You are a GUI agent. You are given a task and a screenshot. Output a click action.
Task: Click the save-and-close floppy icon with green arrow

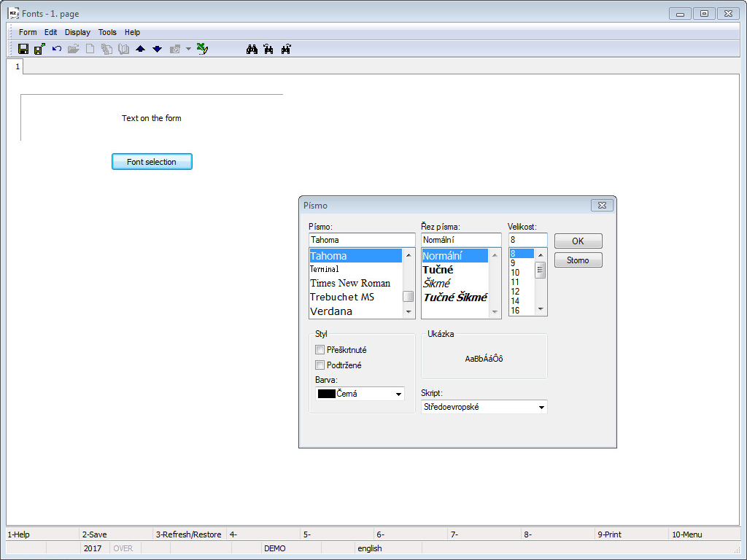point(39,49)
